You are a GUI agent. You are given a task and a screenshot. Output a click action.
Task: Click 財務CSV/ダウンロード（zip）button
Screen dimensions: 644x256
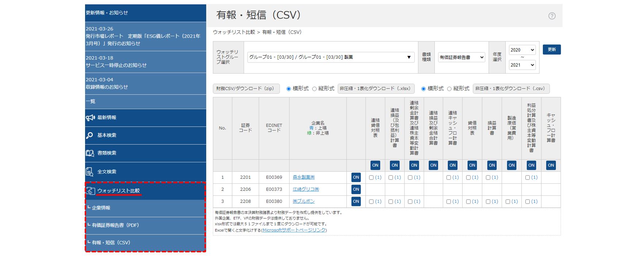(246, 89)
